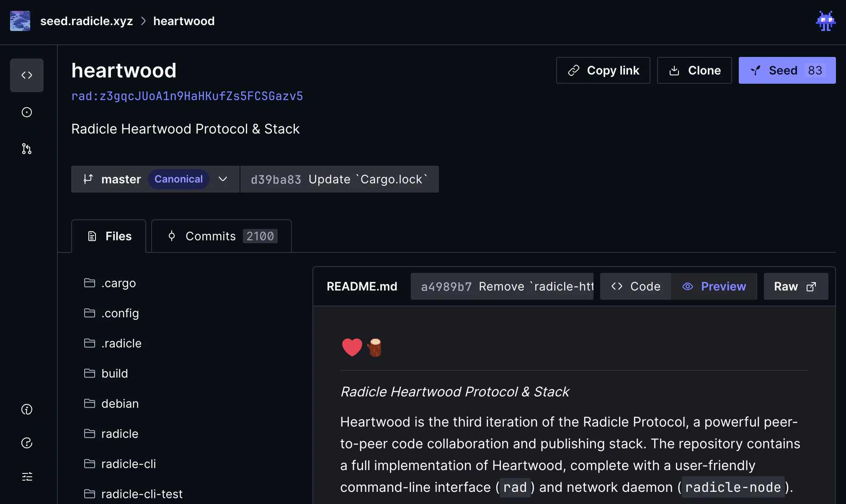This screenshot has height=504, width=846.
Task: Open the source code sidebar icon
Action: (x=27, y=75)
